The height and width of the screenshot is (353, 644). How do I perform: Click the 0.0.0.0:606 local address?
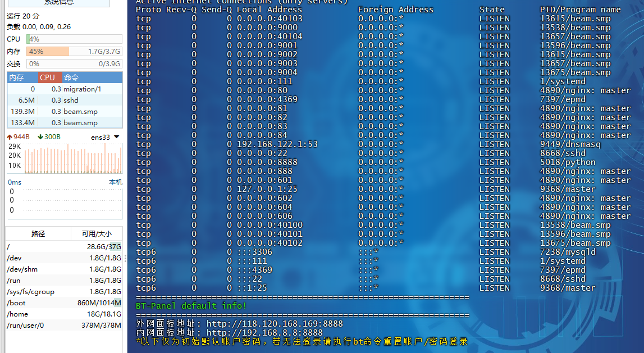click(x=264, y=216)
